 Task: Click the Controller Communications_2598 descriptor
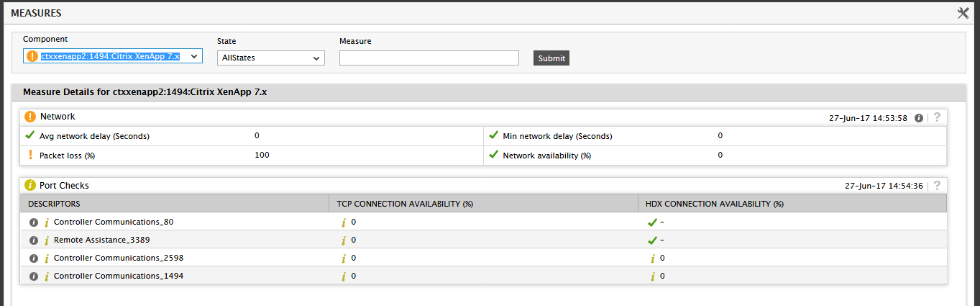pos(119,258)
